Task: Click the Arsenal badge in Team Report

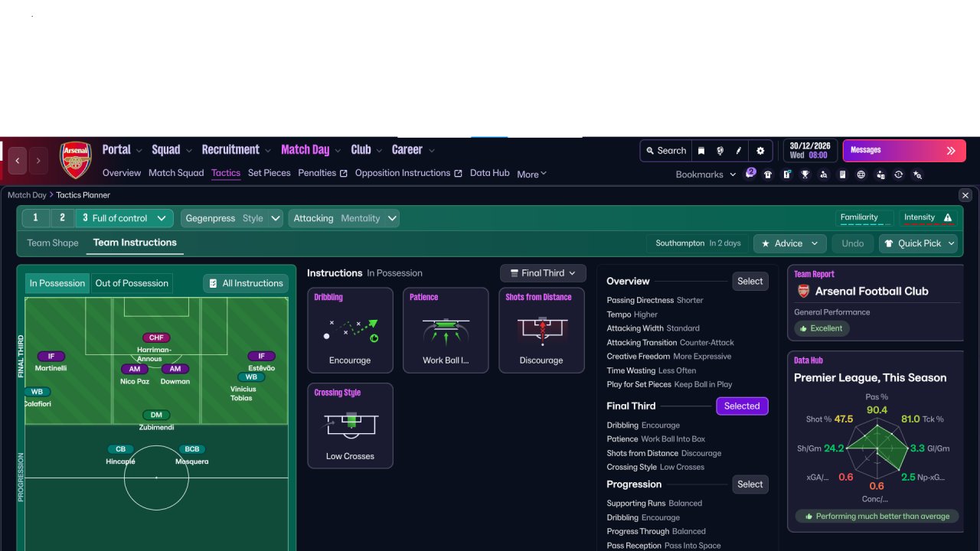Action: point(803,292)
